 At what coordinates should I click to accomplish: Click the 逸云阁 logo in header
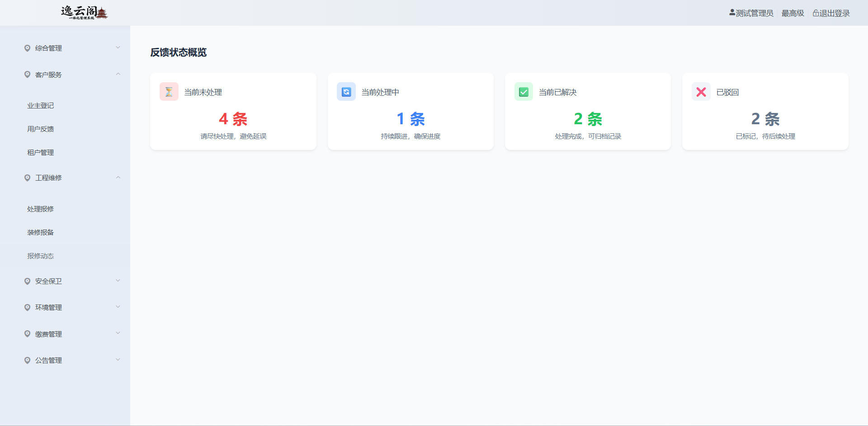tap(85, 13)
